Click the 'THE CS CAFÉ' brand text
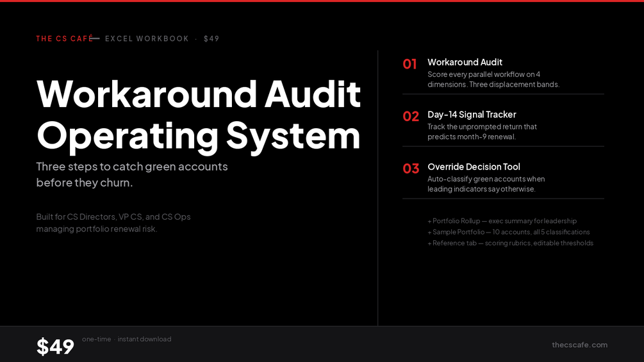Image resolution: width=644 pixels, height=362 pixels. [65, 38]
